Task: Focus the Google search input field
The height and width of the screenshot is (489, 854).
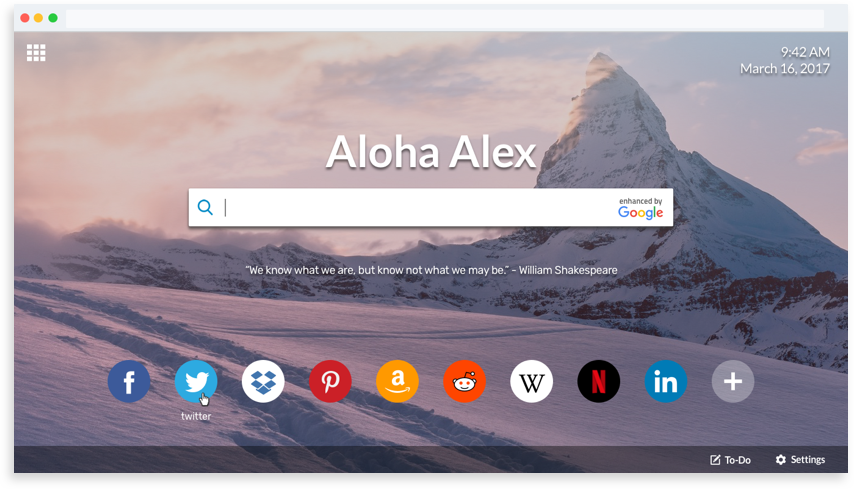Action: tap(417, 207)
